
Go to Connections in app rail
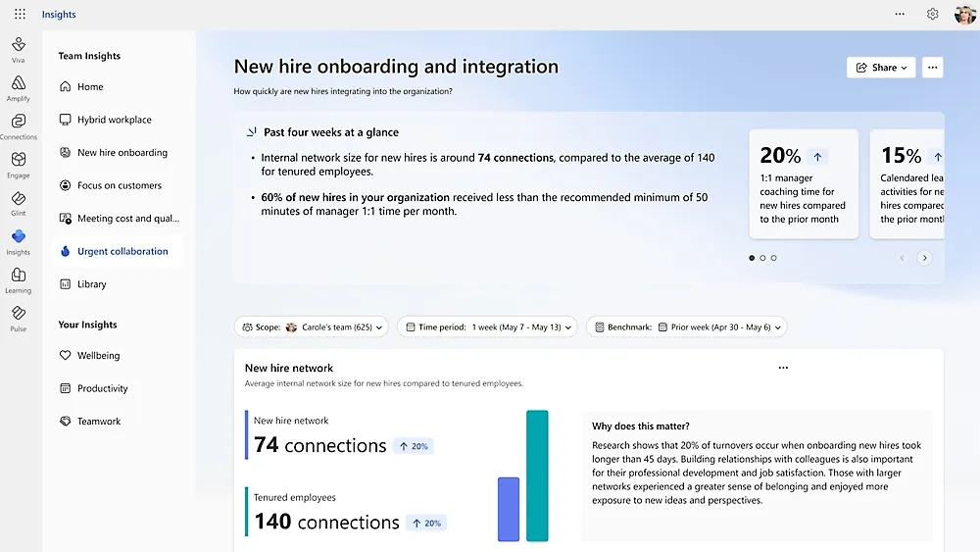tap(18, 125)
